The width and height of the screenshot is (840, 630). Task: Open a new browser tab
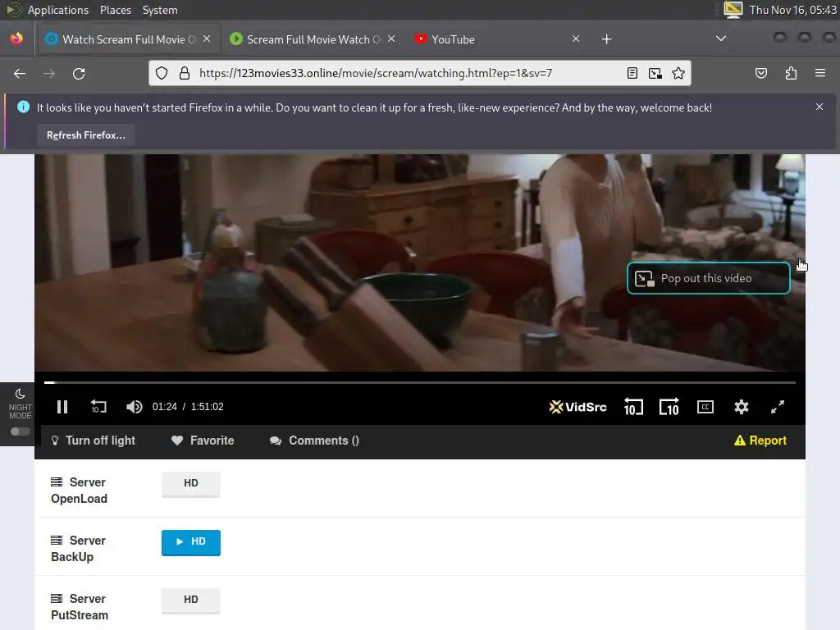[x=606, y=39]
